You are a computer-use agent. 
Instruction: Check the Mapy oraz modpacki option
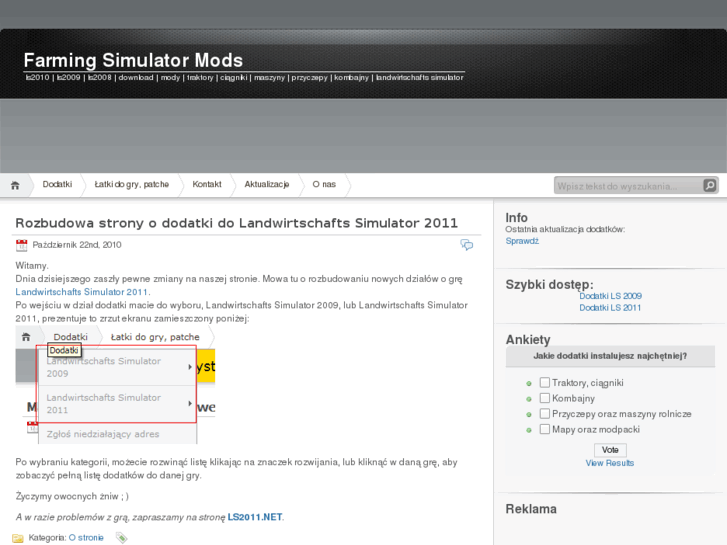point(545,429)
